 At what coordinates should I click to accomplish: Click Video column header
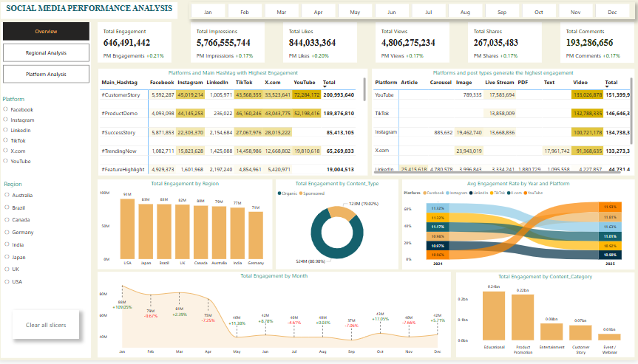[x=580, y=83]
